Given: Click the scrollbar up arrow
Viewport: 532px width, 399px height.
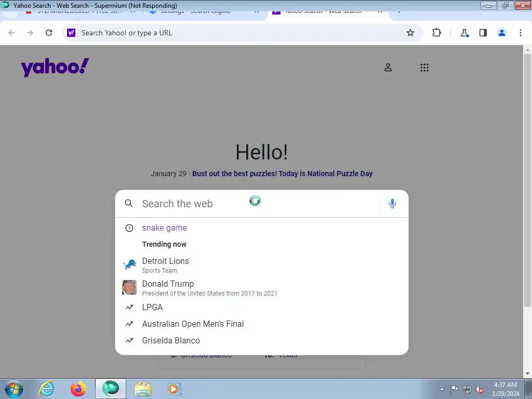Looking at the screenshot, I should point(527,50).
